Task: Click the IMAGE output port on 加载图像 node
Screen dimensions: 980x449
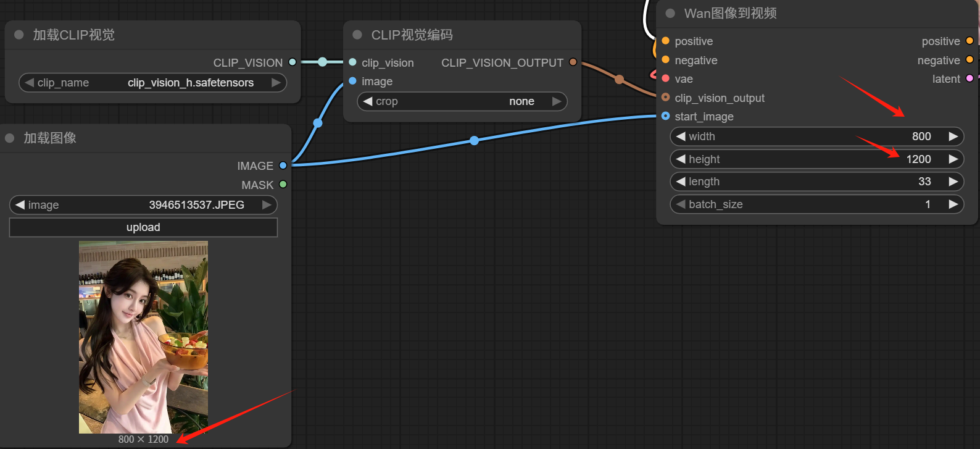Action: pos(283,166)
